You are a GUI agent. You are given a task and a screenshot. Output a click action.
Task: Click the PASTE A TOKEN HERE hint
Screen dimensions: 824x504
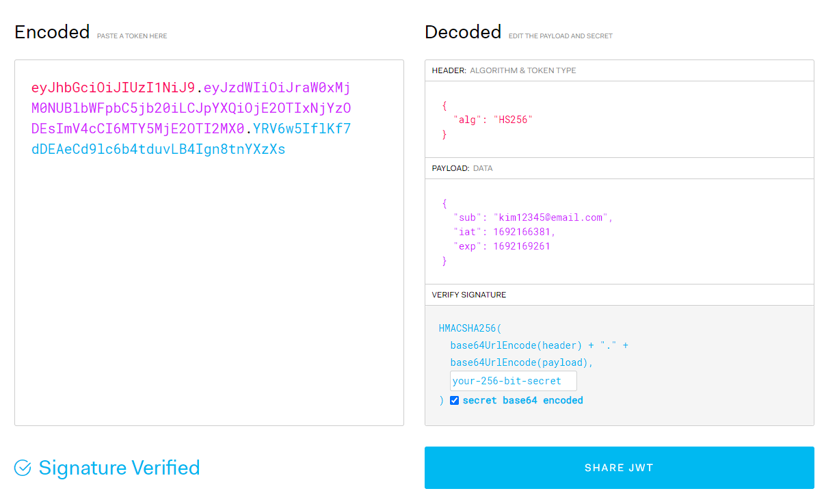[x=132, y=36]
